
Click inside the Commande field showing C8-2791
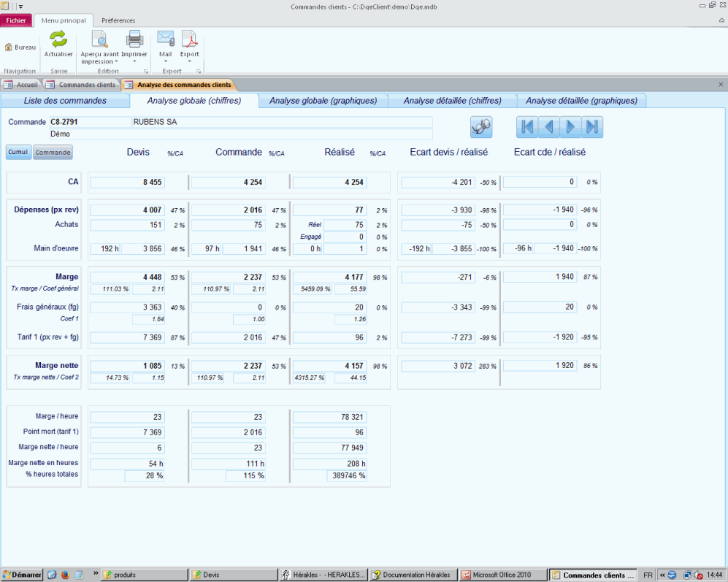[91, 123]
